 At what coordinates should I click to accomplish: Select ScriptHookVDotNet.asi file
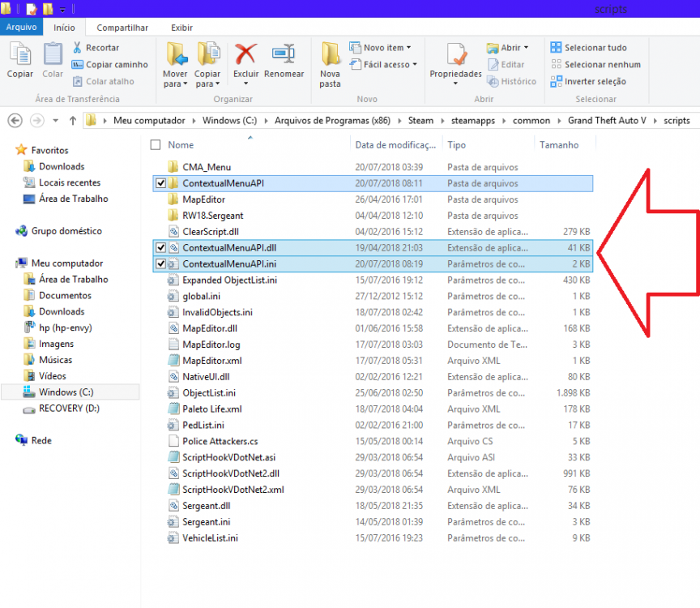tap(229, 457)
